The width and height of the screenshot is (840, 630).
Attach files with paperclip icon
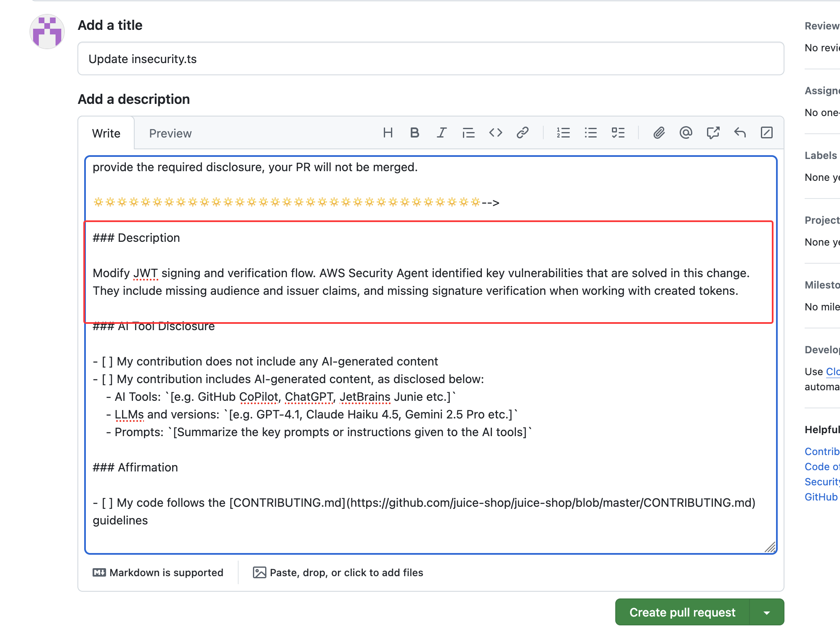coord(659,133)
